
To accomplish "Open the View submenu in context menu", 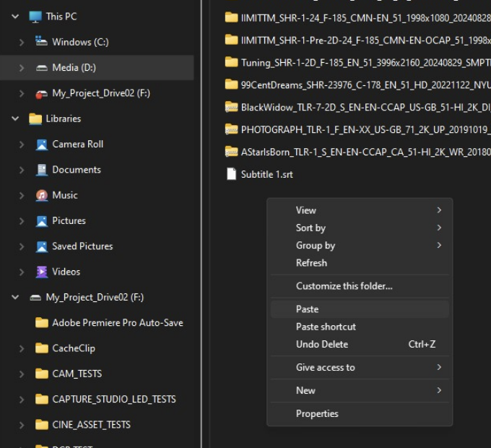I will pos(360,210).
